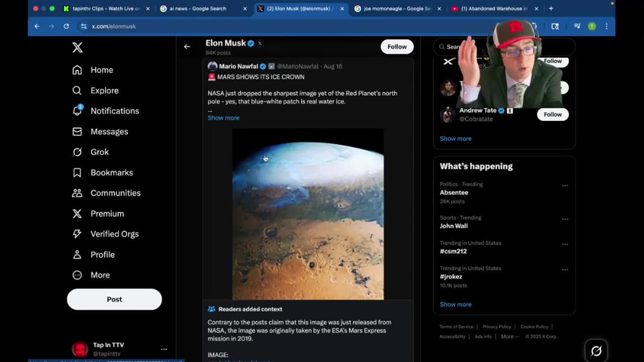Open the Accessibility footer link
The height and width of the screenshot is (362, 644).
click(452, 337)
